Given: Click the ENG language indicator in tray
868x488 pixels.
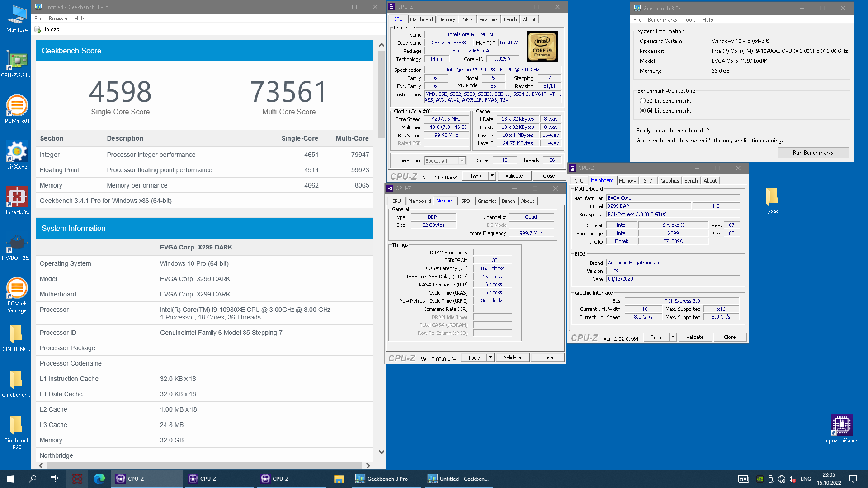Looking at the screenshot, I should (806, 479).
